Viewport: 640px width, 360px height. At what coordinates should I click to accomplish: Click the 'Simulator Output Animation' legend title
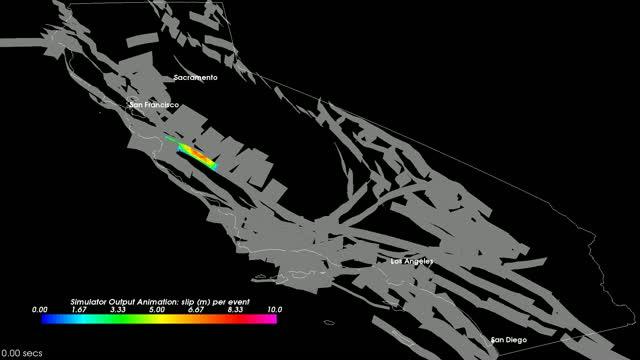coord(160,302)
